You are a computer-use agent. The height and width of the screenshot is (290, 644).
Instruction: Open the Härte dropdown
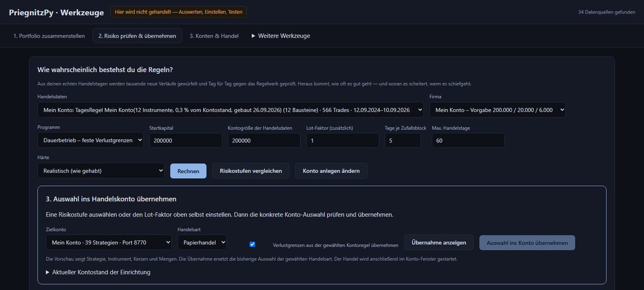pyautogui.click(x=101, y=171)
